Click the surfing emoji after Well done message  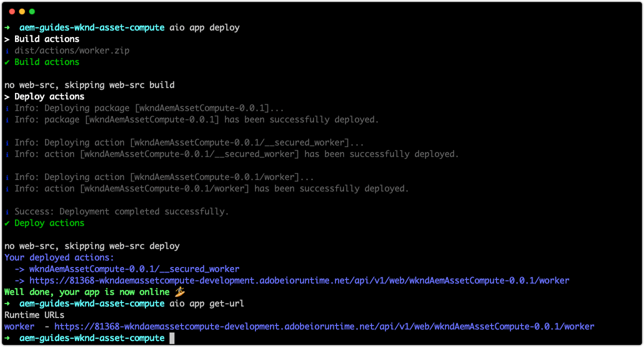coord(179,292)
